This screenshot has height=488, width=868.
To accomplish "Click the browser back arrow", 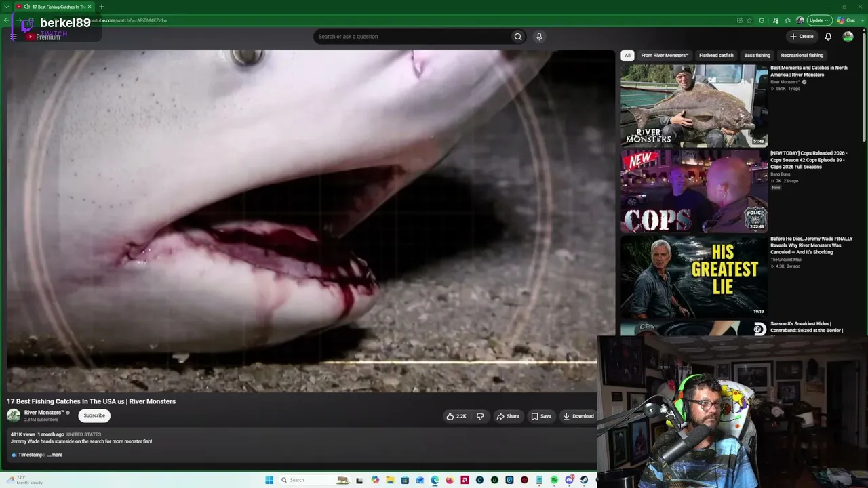I will (7, 20).
